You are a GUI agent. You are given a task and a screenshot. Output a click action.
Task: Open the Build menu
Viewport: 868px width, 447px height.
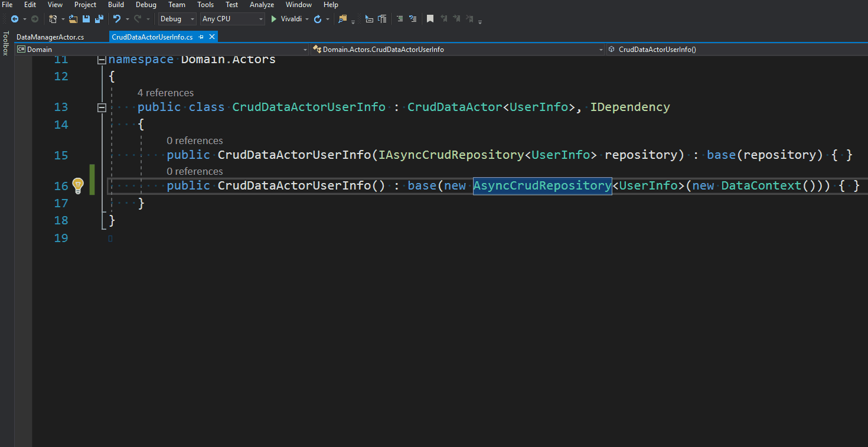coord(116,5)
